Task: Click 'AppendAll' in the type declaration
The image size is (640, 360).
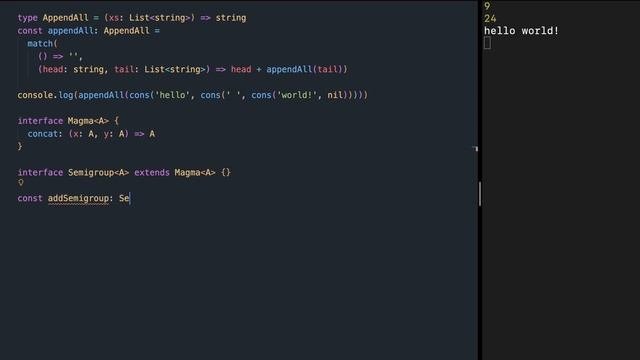Action: (x=65, y=18)
